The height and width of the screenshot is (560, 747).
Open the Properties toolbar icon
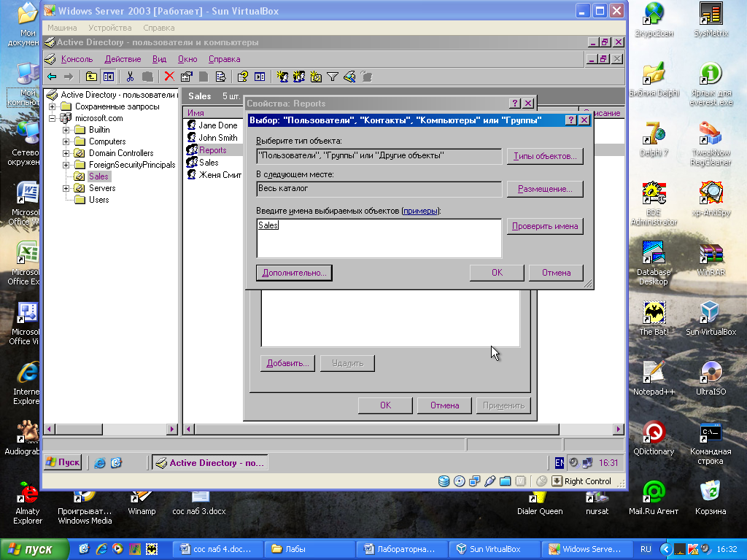point(186,77)
